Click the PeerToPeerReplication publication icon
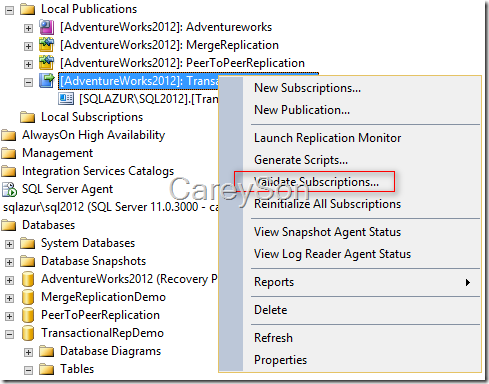 click(x=46, y=63)
